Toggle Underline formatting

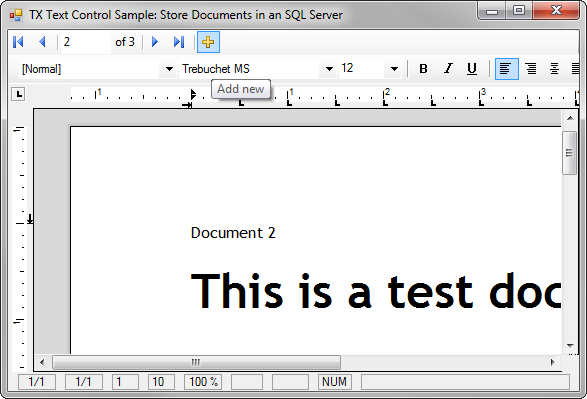point(472,69)
